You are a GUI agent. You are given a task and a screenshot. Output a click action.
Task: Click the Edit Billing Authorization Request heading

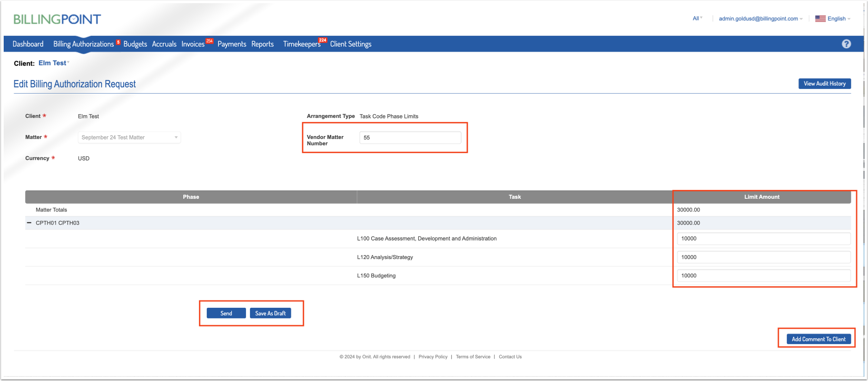tap(74, 84)
